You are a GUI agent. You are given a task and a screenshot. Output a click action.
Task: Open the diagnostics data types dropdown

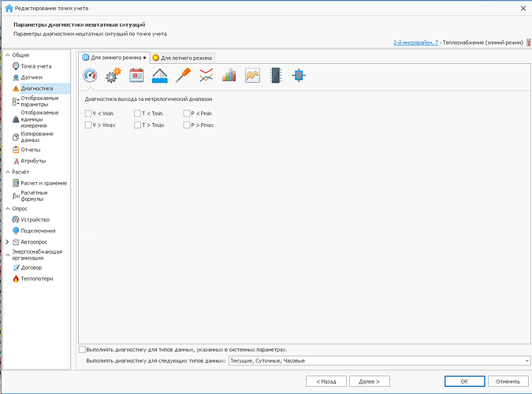click(526, 361)
